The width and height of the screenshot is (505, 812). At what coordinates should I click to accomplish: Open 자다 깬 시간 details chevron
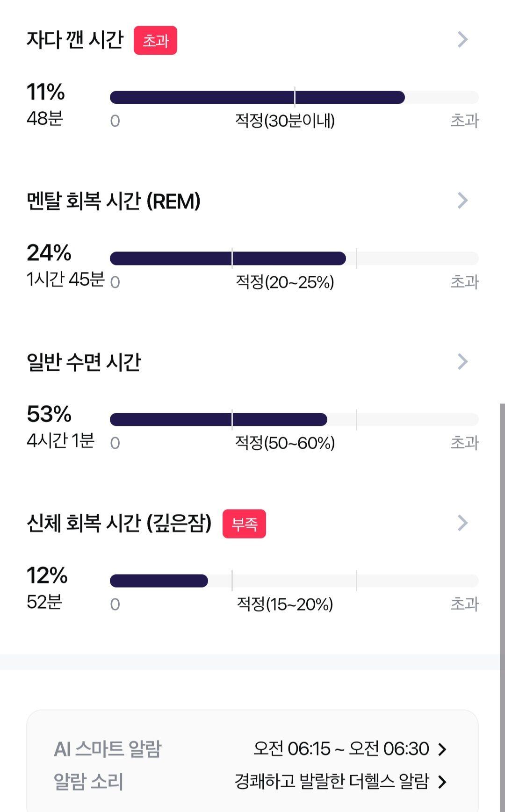pos(462,40)
